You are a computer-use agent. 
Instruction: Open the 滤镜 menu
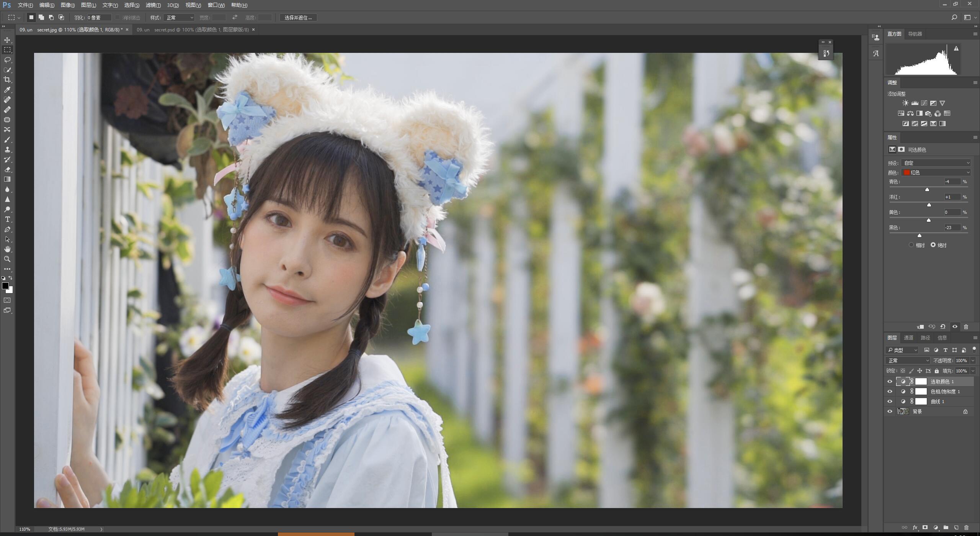(x=153, y=5)
